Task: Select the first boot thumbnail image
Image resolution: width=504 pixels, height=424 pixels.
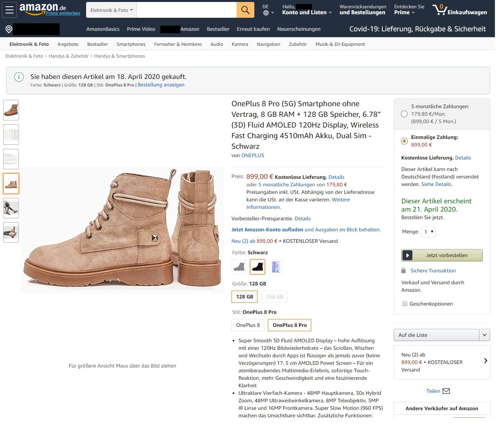Action: (11, 110)
